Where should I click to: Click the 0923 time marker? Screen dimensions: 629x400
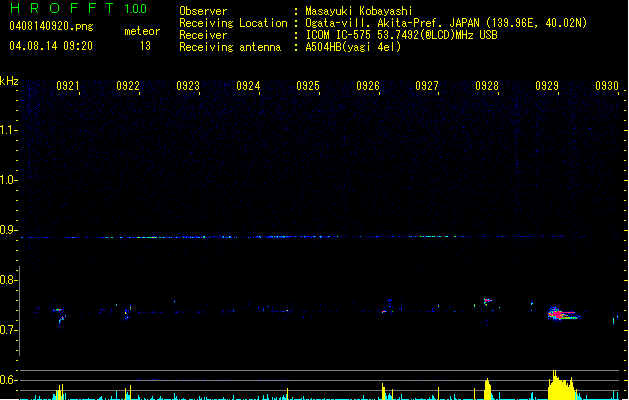pyautogui.click(x=188, y=86)
